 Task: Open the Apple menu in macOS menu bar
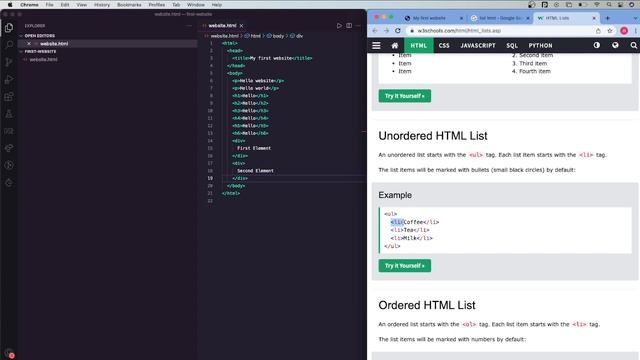pyautogui.click(x=10, y=5)
